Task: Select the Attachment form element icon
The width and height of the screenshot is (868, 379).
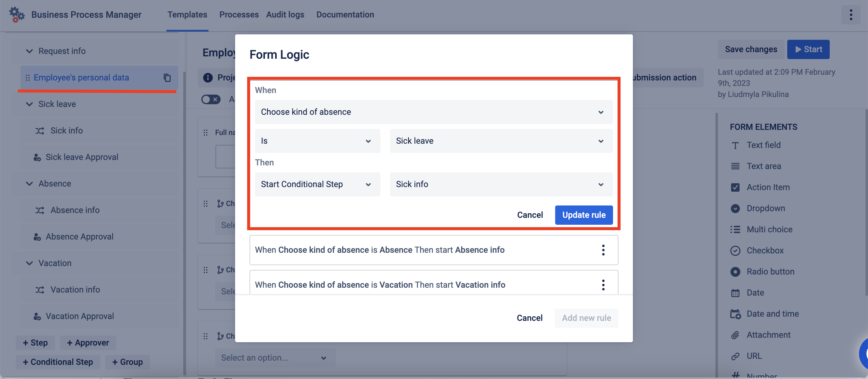Action: 735,335
